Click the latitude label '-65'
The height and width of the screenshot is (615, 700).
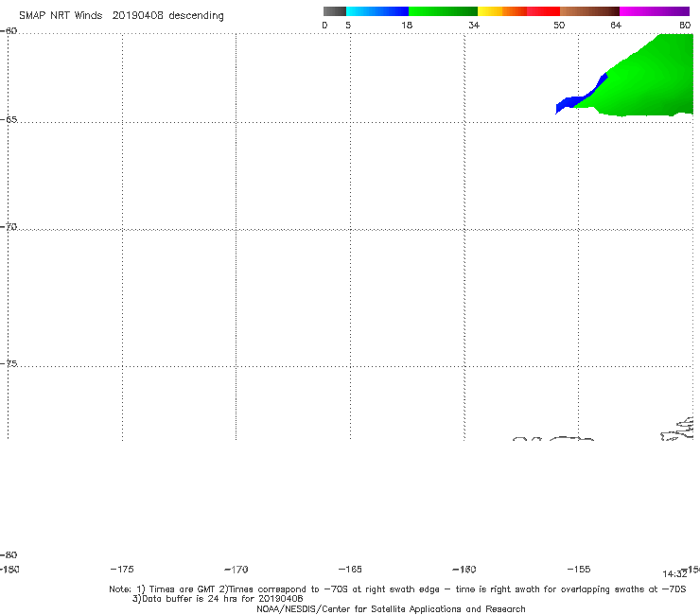coord(9,120)
